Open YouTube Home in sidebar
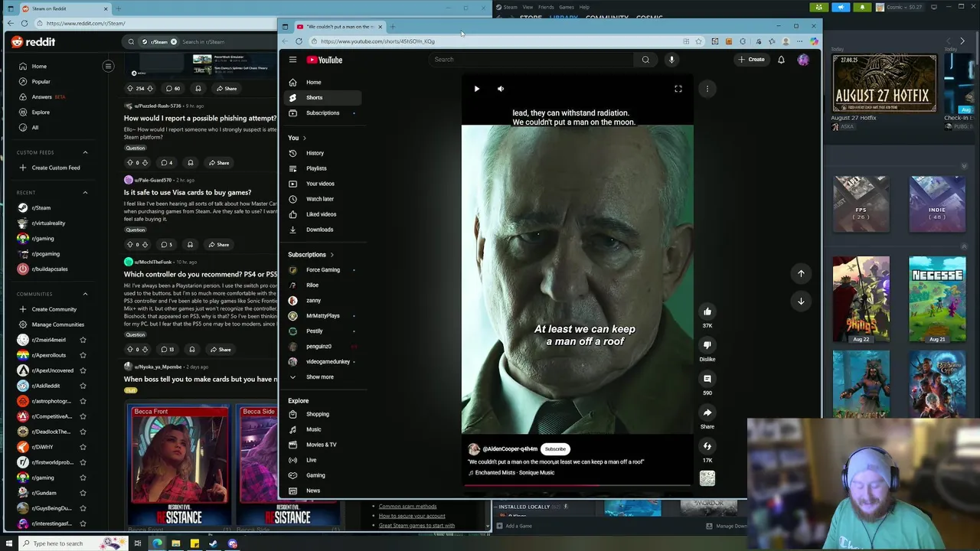Image resolution: width=980 pixels, height=551 pixels. 322,82
